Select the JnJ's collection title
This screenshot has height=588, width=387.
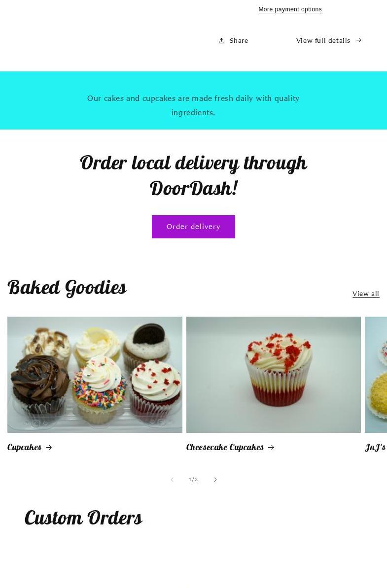pyautogui.click(x=375, y=447)
